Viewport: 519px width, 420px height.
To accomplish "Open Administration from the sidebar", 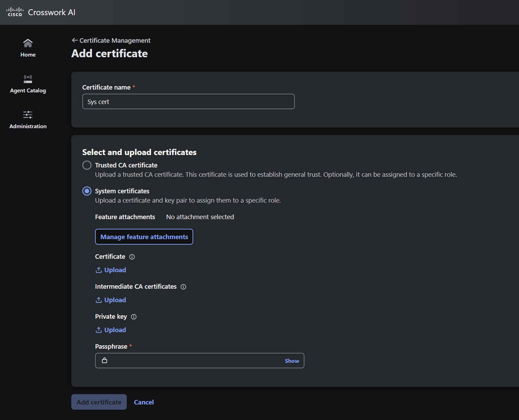I will pos(28,120).
